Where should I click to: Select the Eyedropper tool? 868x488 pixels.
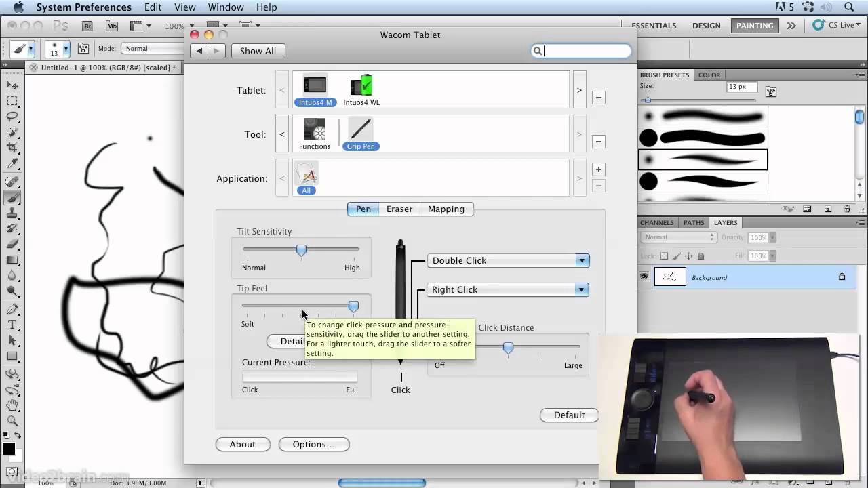pyautogui.click(x=12, y=164)
